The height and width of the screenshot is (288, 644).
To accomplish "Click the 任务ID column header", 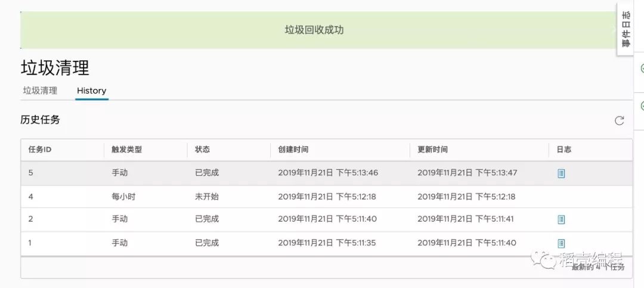I will (x=40, y=149).
